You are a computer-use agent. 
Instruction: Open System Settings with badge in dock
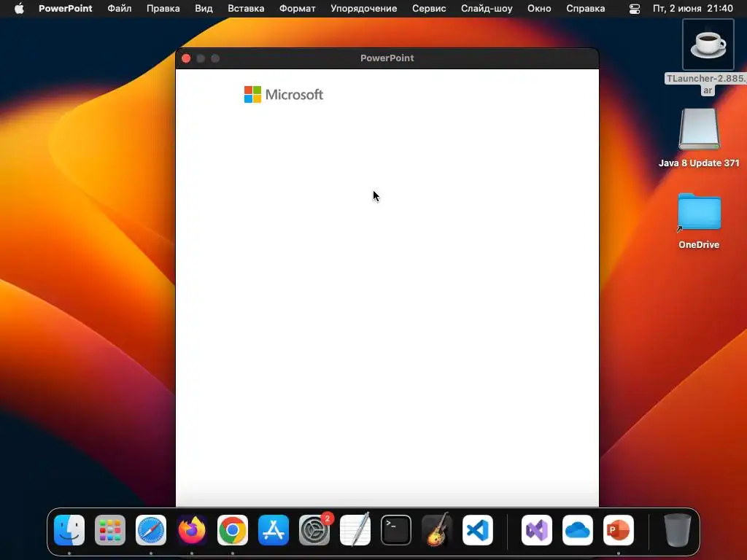pos(314,530)
